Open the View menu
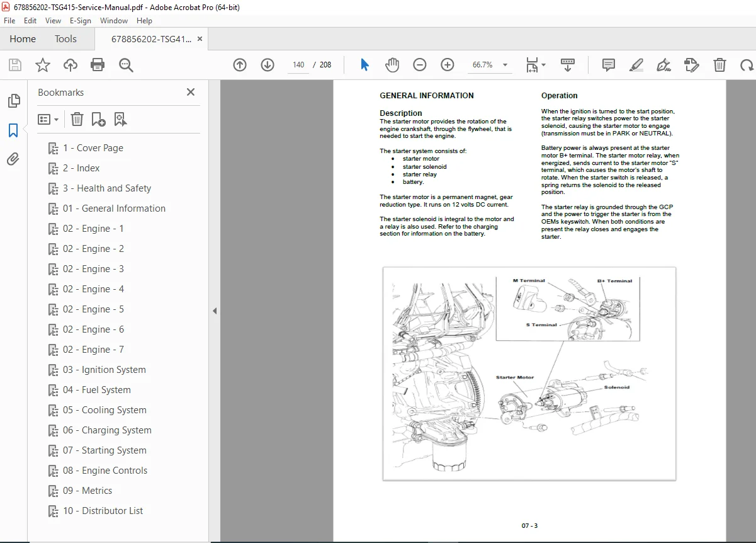Viewport: 756px width, 543px height. (54, 21)
